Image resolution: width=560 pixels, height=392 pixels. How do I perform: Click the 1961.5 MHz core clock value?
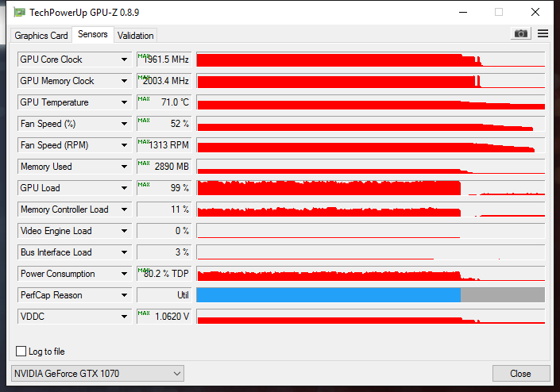pos(164,60)
